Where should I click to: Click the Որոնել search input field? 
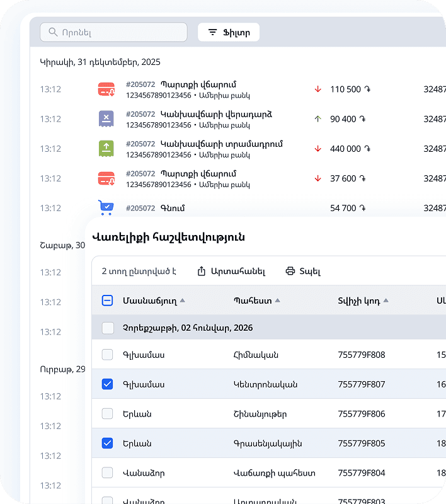click(x=120, y=32)
